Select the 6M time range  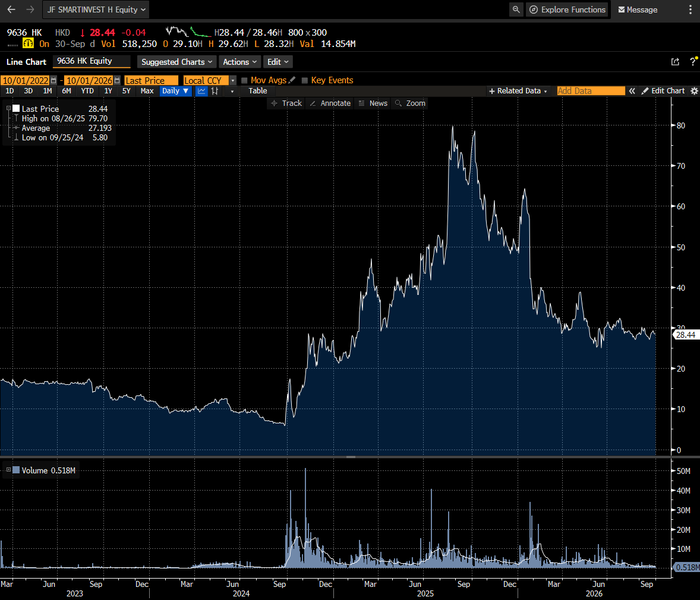(x=67, y=91)
